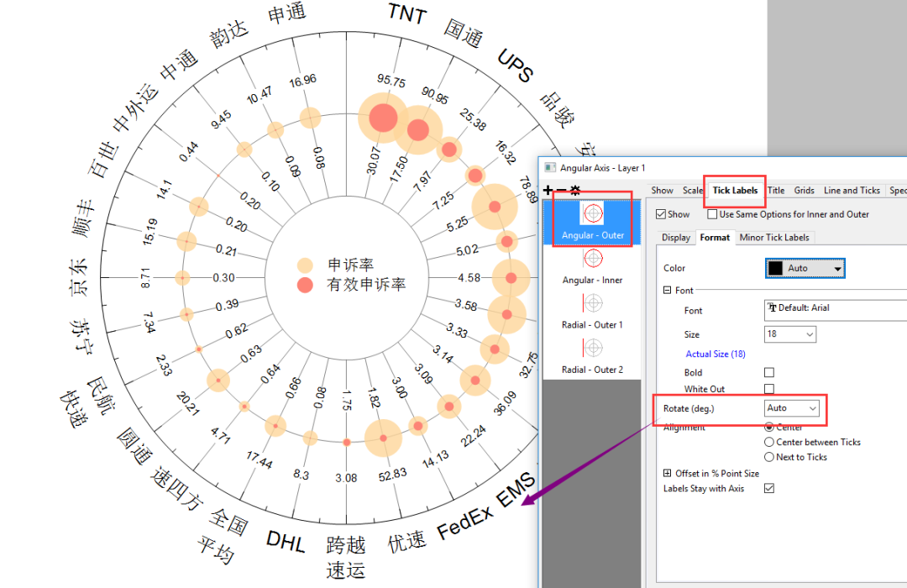The image size is (907, 588).
Task: Open the font Size dropdown
Action: (790, 334)
